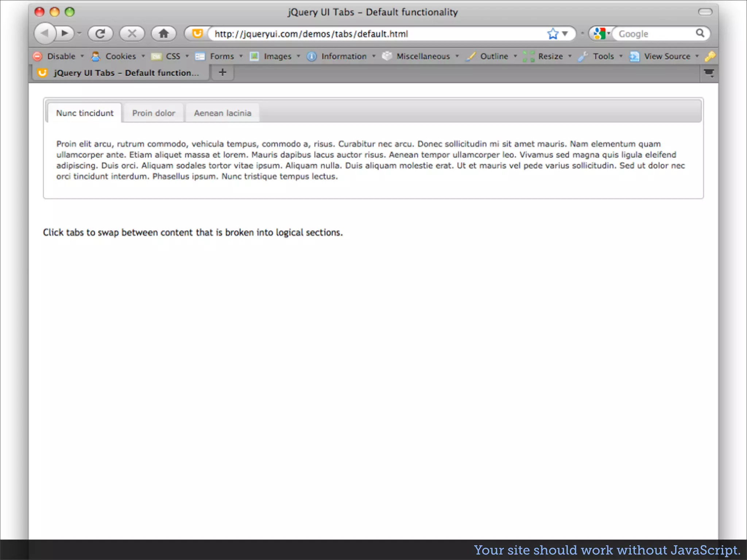Click the paragraph starting "Proin elit arcu"

click(x=371, y=160)
